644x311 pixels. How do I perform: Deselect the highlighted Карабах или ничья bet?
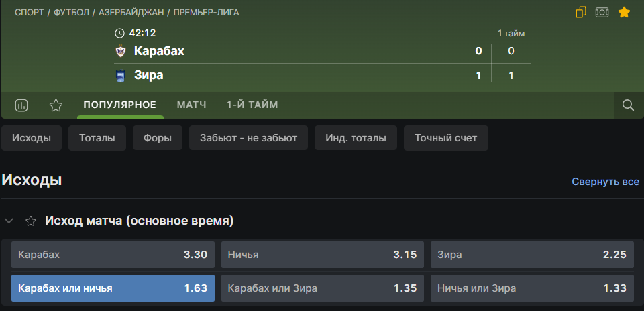tap(113, 288)
